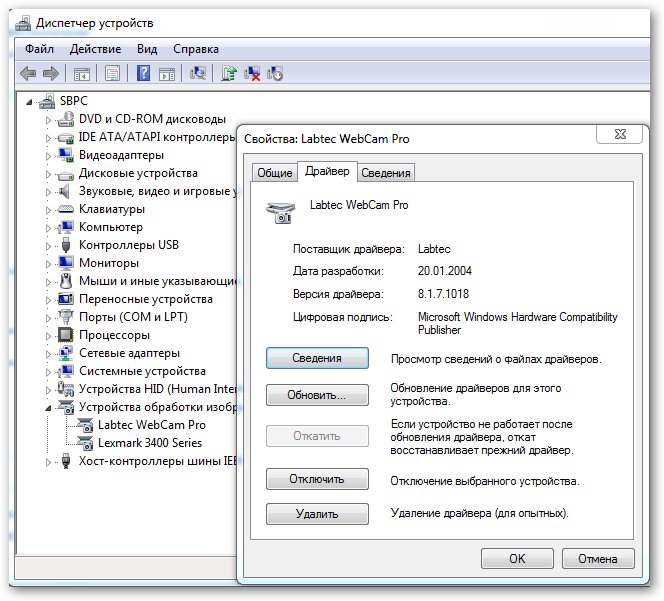Open the Файл menu
The width and height of the screenshot is (664, 601).
point(39,49)
